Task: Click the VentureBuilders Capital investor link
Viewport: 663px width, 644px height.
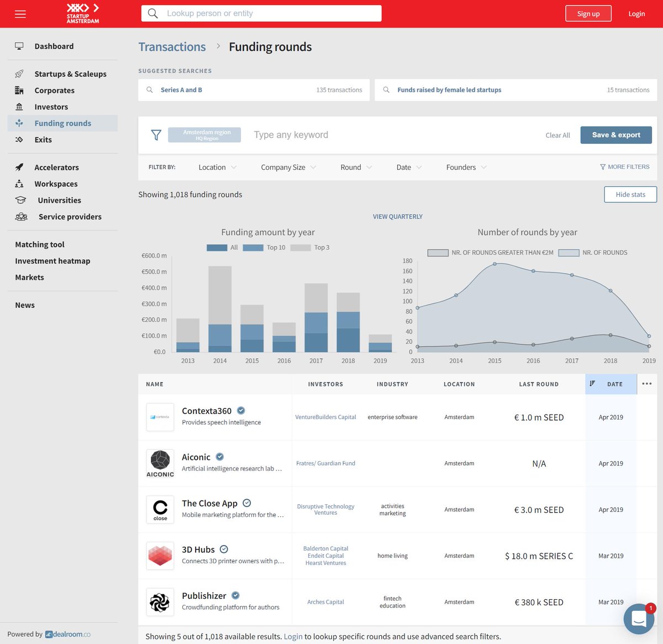Action: pyautogui.click(x=325, y=417)
